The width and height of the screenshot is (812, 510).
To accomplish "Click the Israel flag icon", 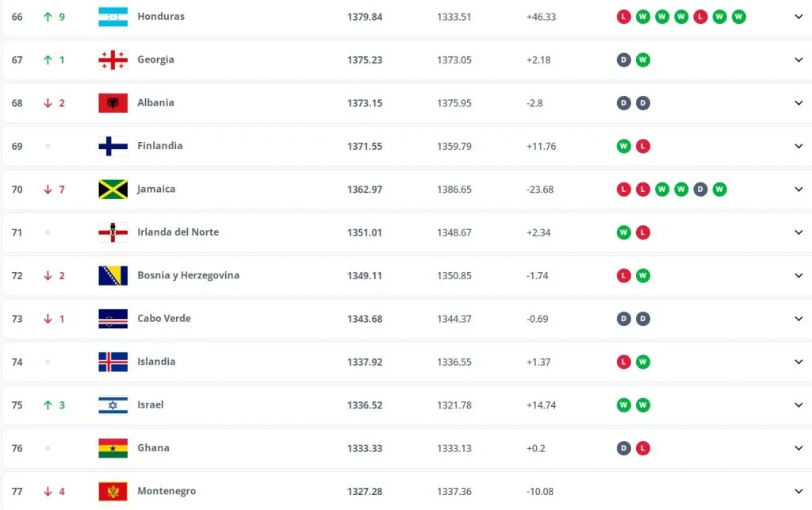I will click(x=113, y=405).
